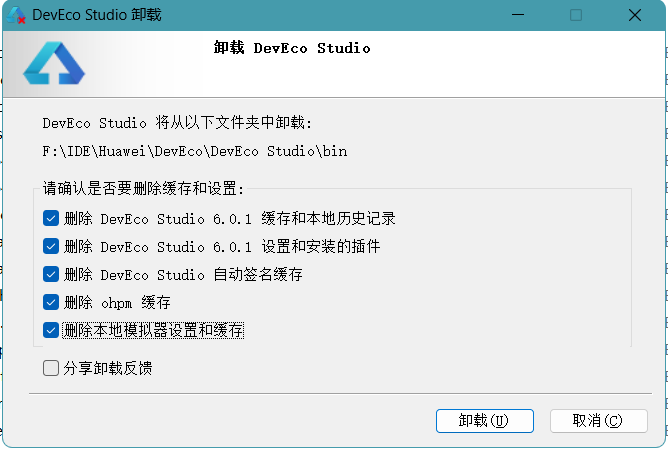Click the 取消(C) cancel button
The height and width of the screenshot is (449, 668).
pyautogui.click(x=599, y=421)
